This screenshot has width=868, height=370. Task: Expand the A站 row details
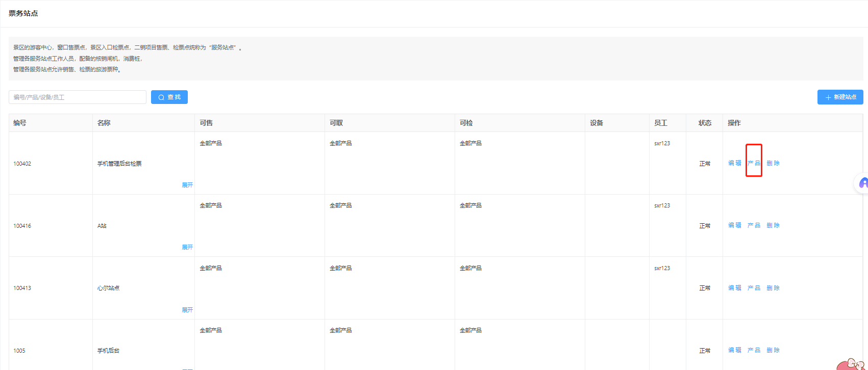[x=187, y=247]
